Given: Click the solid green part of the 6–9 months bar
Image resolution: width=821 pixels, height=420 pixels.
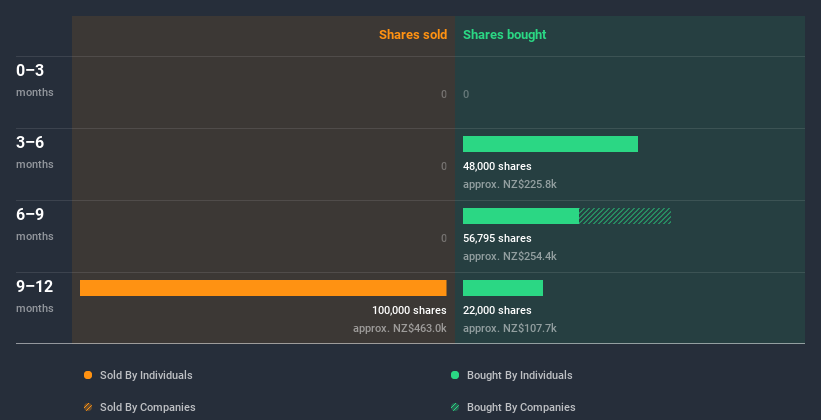Looking at the screenshot, I should coord(521,216).
